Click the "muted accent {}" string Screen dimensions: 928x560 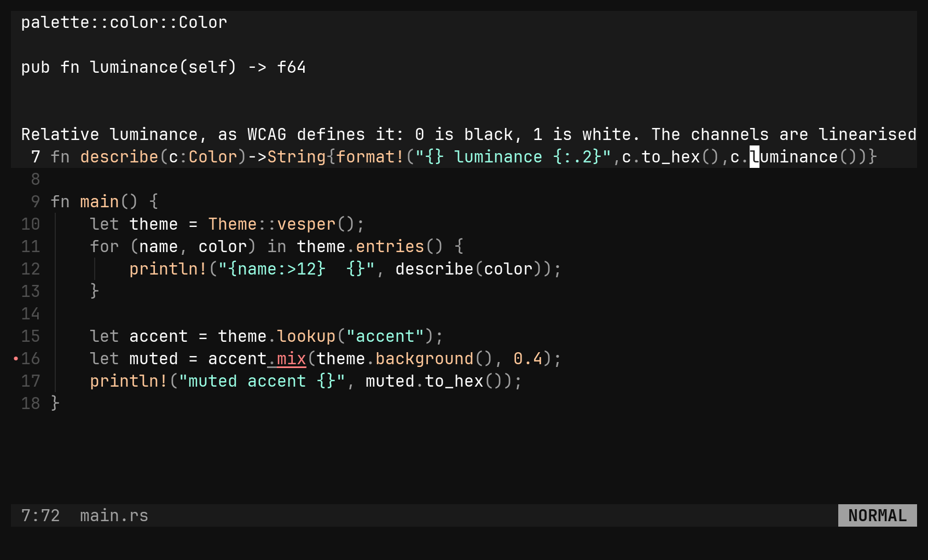[x=262, y=381]
